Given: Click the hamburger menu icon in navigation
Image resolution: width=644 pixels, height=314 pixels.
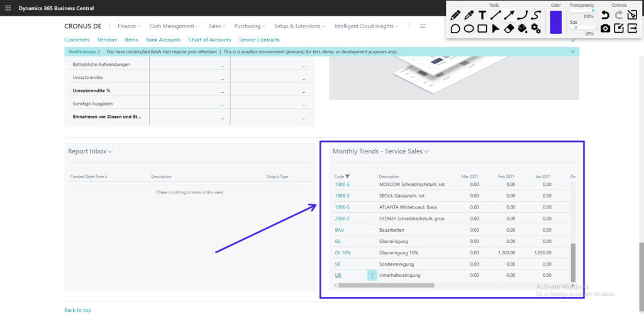Looking at the screenshot, I should tap(423, 26).
